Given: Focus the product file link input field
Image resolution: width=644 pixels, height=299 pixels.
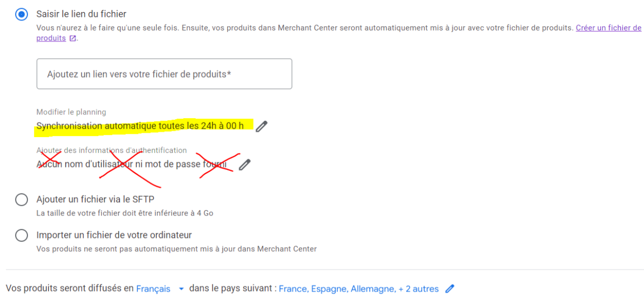Looking at the screenshot, I should [164, 74].
